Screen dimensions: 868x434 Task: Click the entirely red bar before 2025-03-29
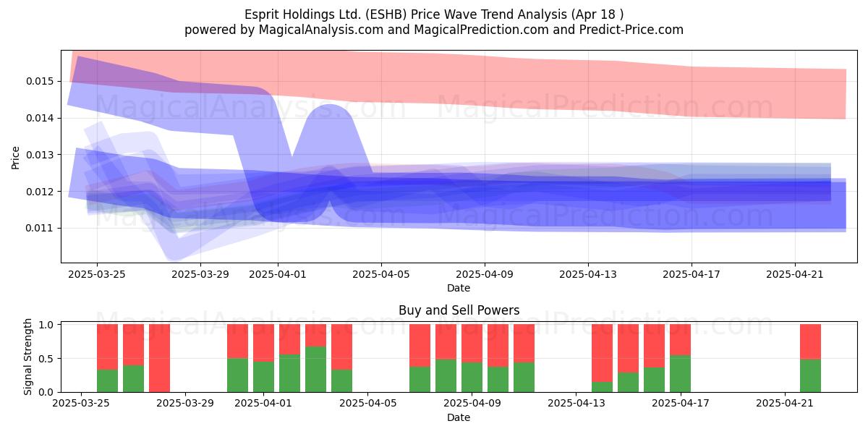pyautogui.click(x=159, y=358)
